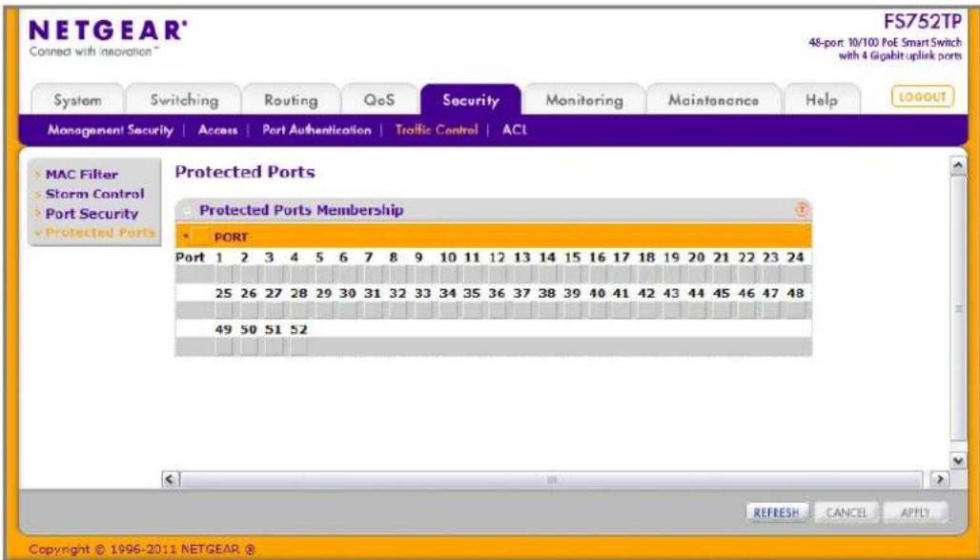
Task: Toggle protected port 42 checkbox
Action: click(x=645, y=310)
